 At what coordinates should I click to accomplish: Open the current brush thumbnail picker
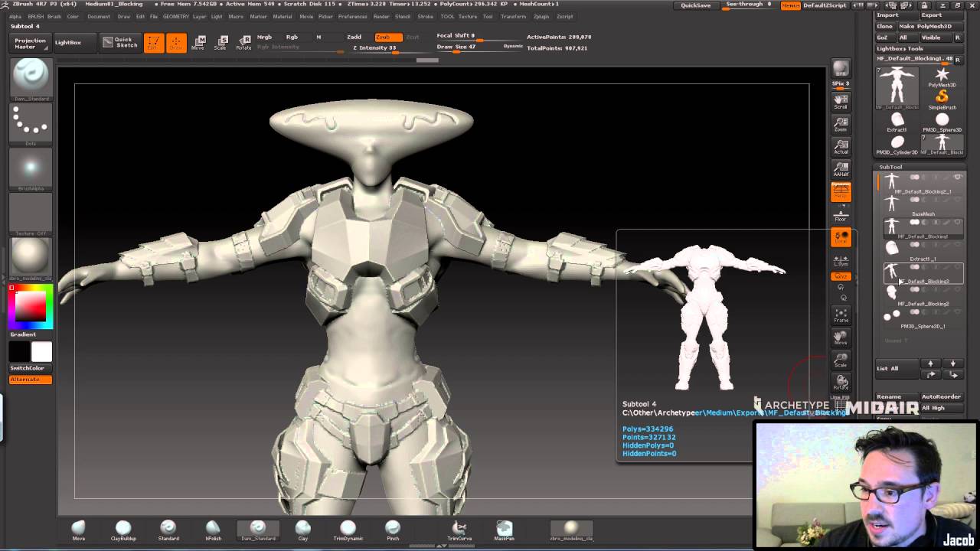click(x=31, y=79)
